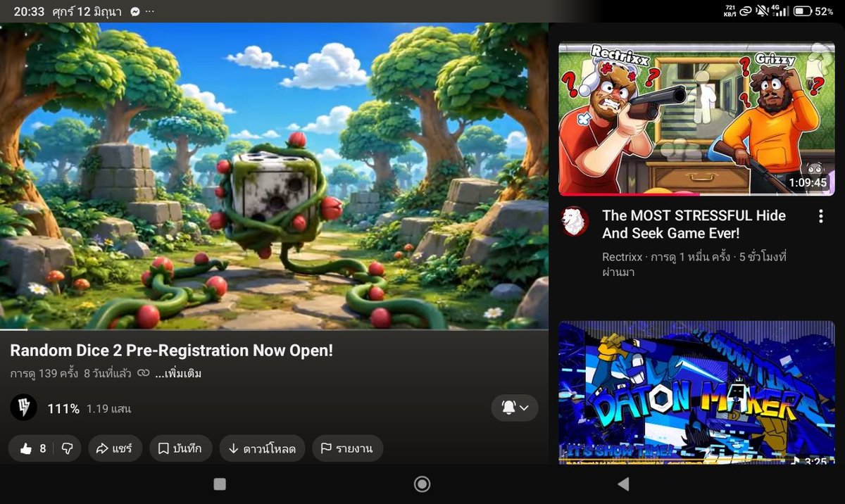Dislike the video with thumbs-down icon
845x504 pixels.
point(68,448)
